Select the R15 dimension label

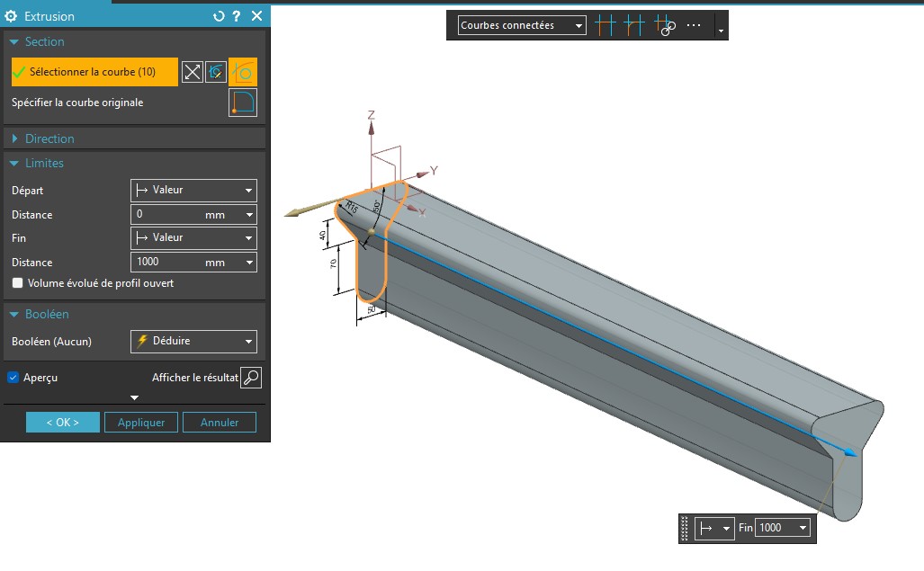(352, 207)
